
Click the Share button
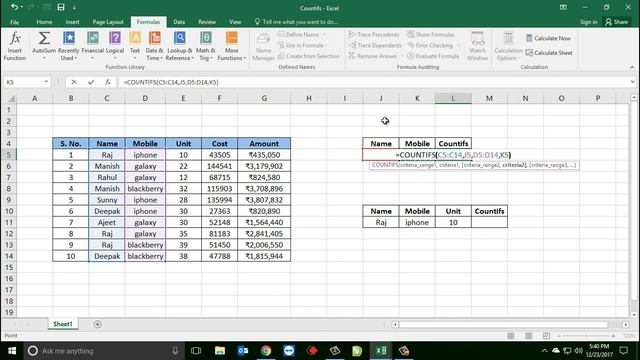tap(617, 22)
